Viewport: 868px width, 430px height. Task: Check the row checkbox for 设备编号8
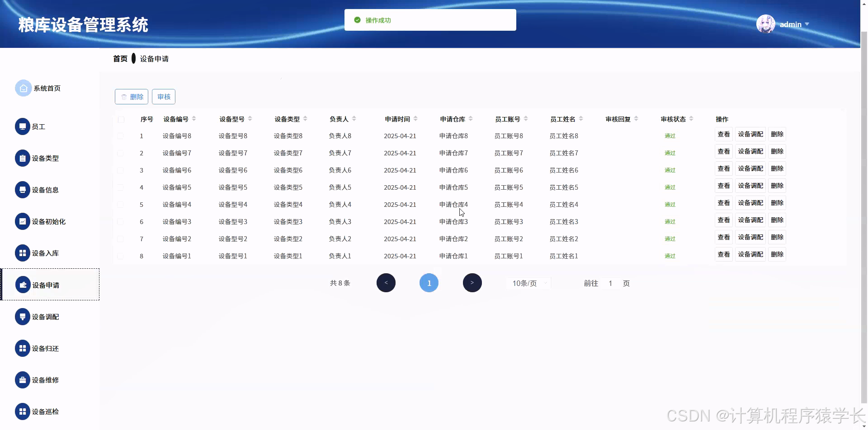coord(120,136)
